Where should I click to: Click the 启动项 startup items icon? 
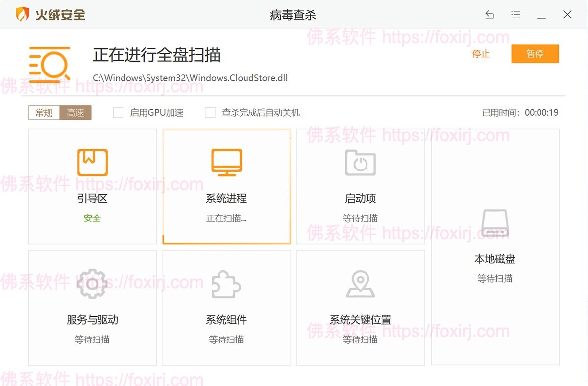[x=361, y=162]
